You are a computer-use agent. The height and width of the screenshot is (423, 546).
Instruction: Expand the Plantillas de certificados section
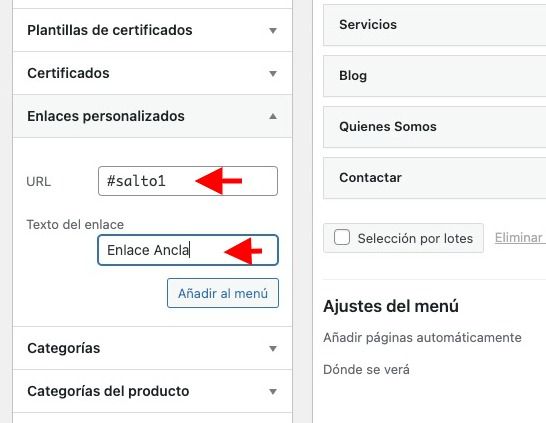tap(110, 30)
